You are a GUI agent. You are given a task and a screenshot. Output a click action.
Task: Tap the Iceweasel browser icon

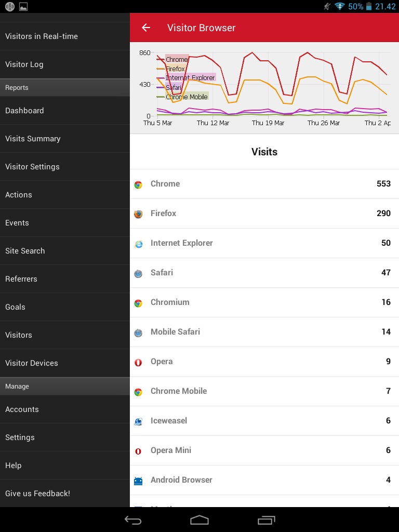[138, 421]
